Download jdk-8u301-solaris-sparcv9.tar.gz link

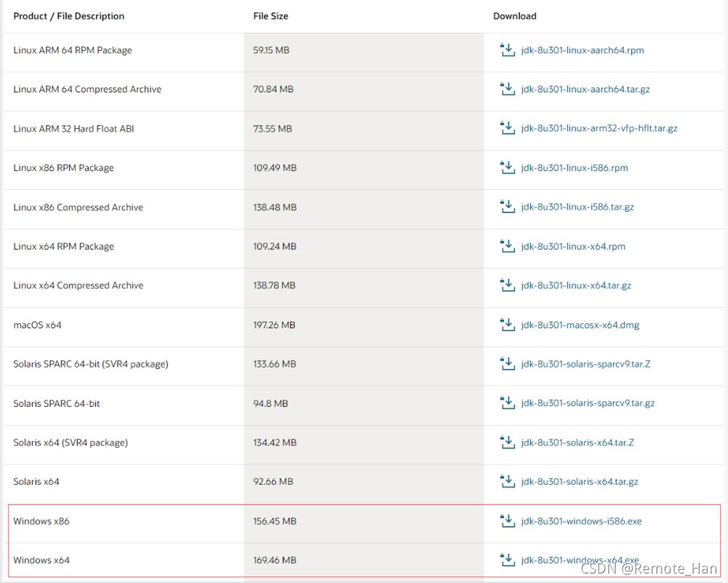point(588,402)
